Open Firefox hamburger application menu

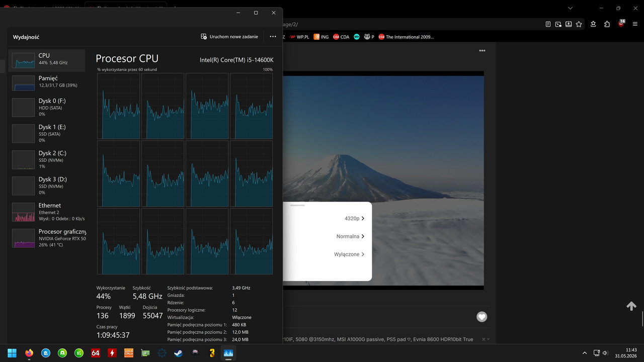pos(635,24)
